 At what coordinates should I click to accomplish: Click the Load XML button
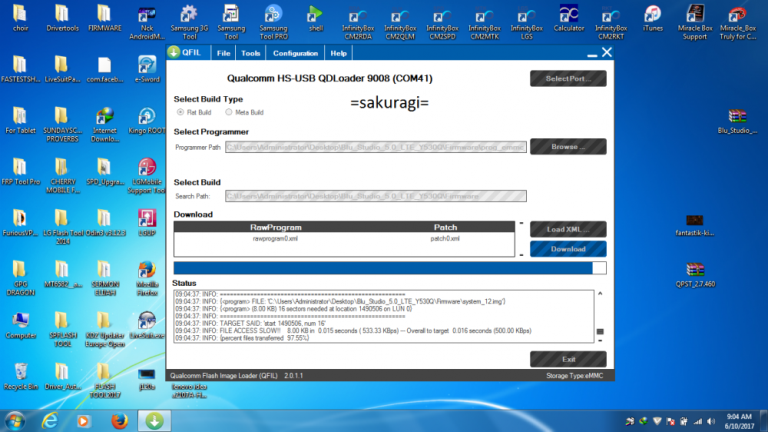click(567, 229)
